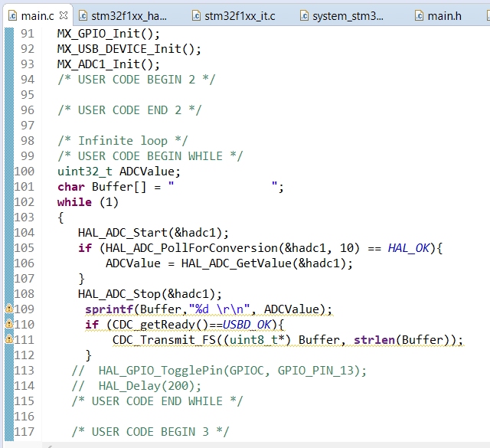This screenshot has width=490, height=448.
Task: Select the main.h editor tab
Action: tap(444, 15)
